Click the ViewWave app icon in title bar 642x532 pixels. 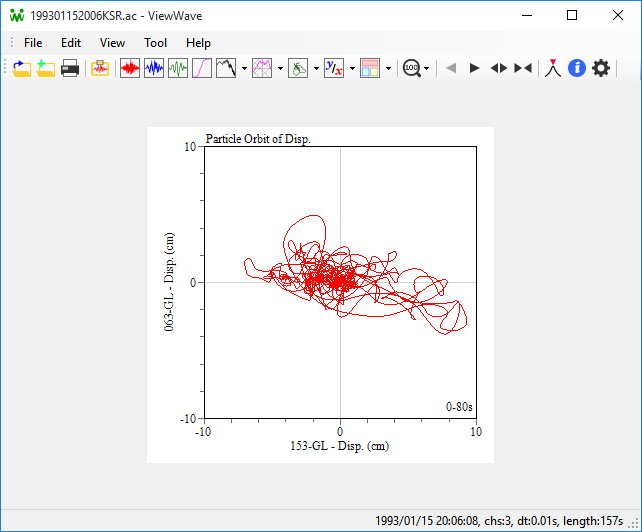(17, 16)
